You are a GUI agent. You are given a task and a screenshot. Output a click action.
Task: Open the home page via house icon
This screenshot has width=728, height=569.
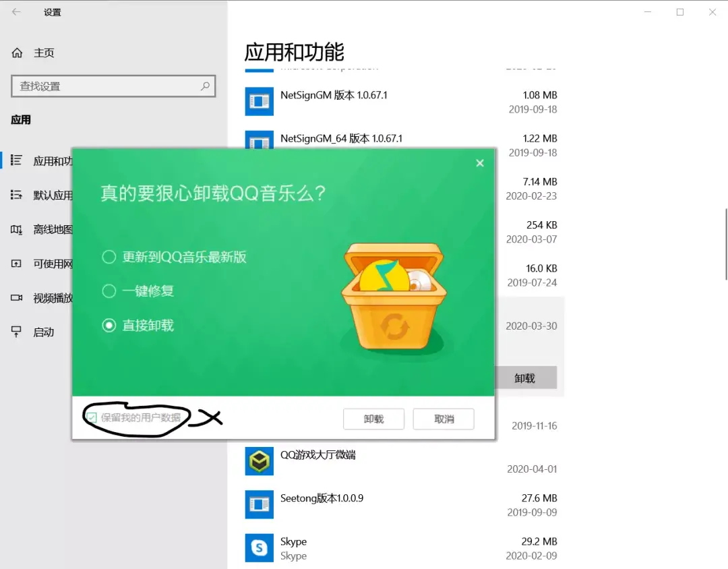tap(17, 53)
